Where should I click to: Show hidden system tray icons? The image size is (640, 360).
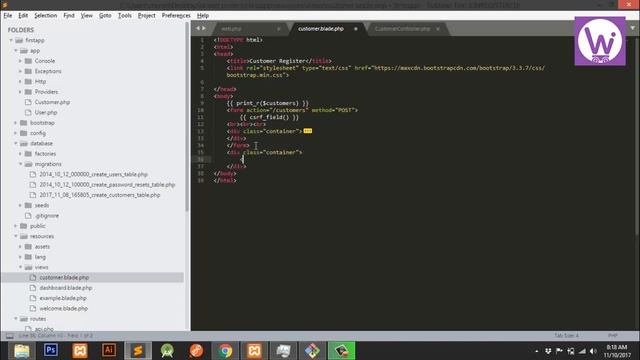[537, 351]
